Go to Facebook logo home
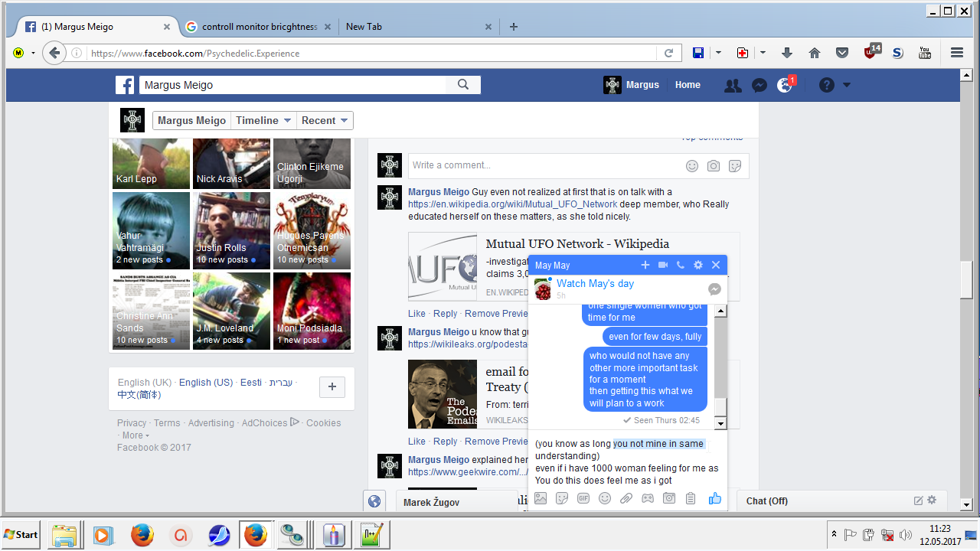Viewport: 980px width, 551px height. pyautogui.click(x=125, y=85)
